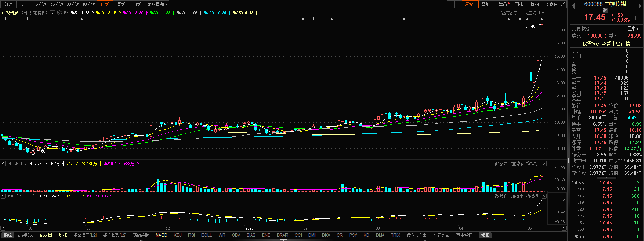The width and height of the screenshot is (644, 241).
Task: Go to previous stock arrow
Action: [573, 5]
